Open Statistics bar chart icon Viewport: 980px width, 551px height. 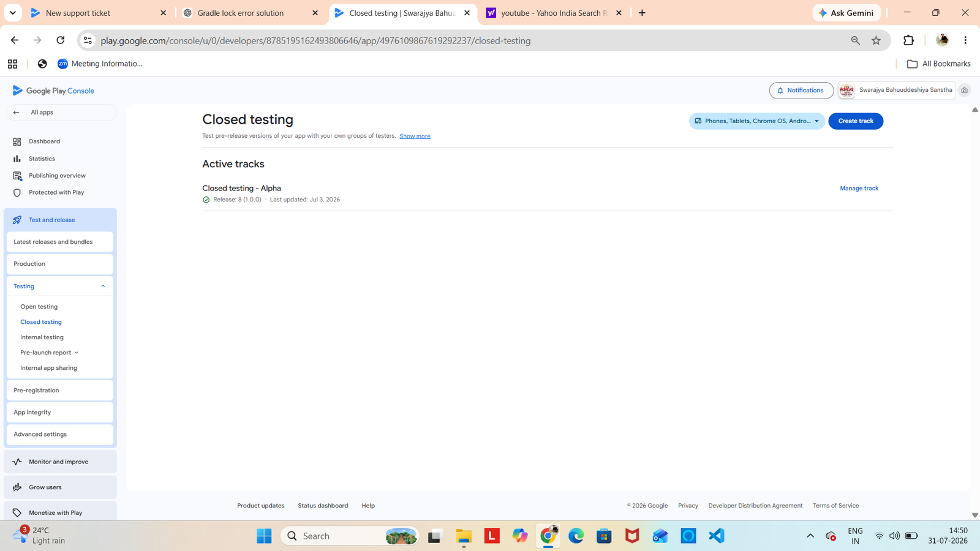[x=17, y=159]
